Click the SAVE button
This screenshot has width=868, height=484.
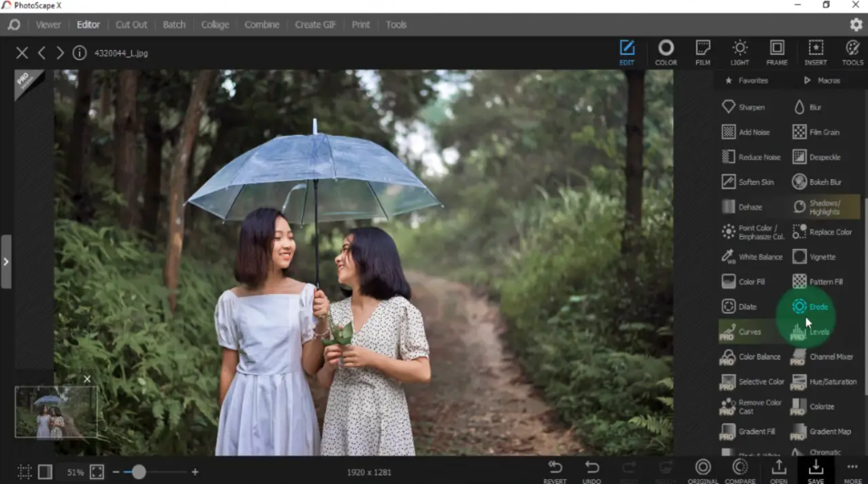coord(816,472)
